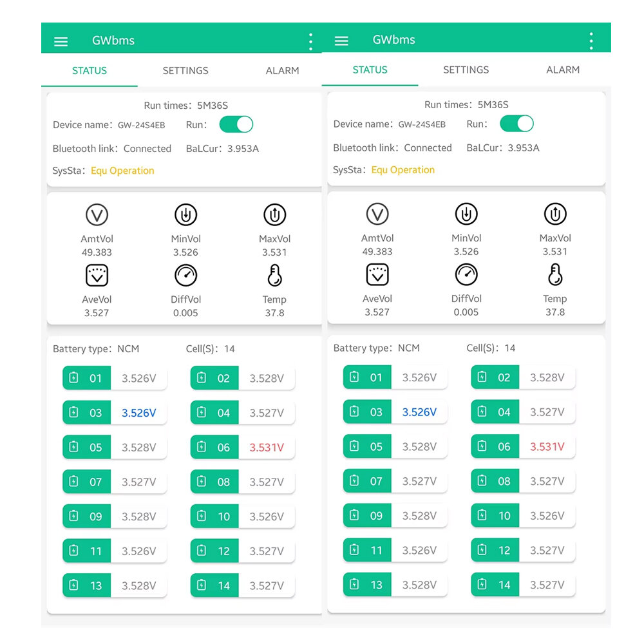Viewport: 644px width, 644px height.
Task: Click cell 07 label in right screen
Action: click(376, 481)
